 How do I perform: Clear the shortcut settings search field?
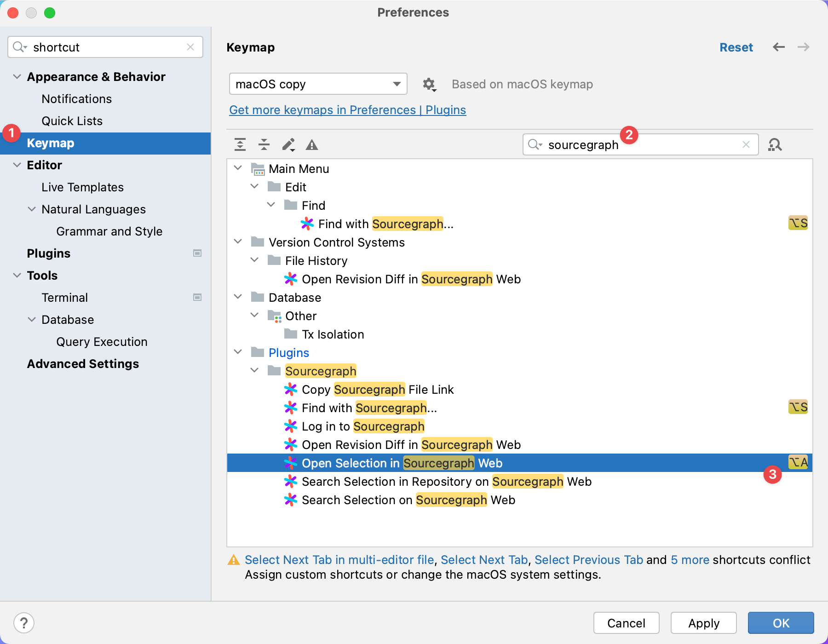(x=190, y=47)
